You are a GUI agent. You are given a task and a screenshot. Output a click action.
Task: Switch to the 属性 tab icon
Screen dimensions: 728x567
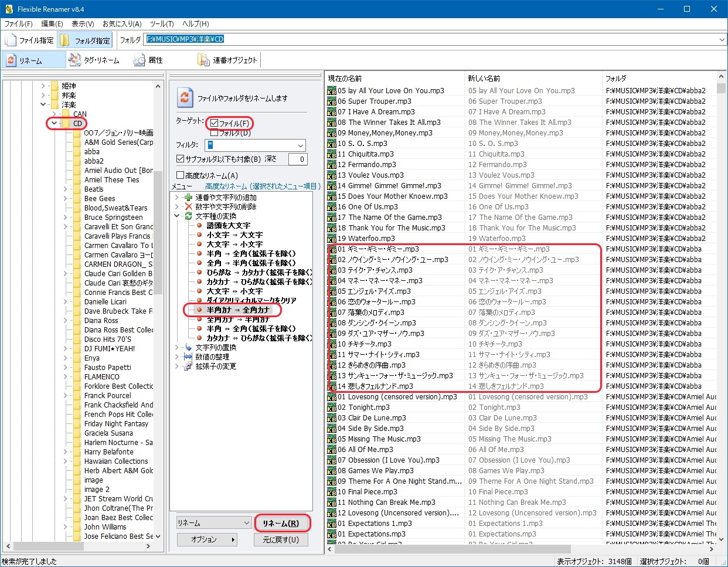click(x=139, y=60)
